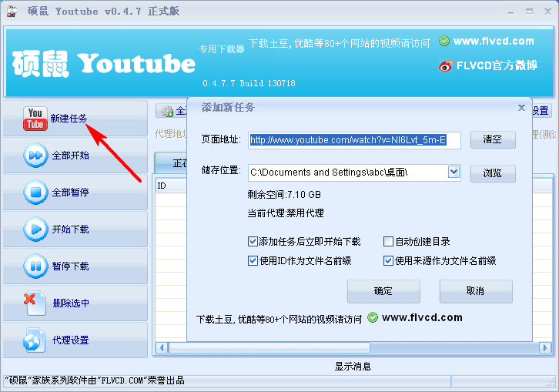559x392 pixels.
Task: Open www.flvcd.com link in dialog footer
Action: pos(422,317)
